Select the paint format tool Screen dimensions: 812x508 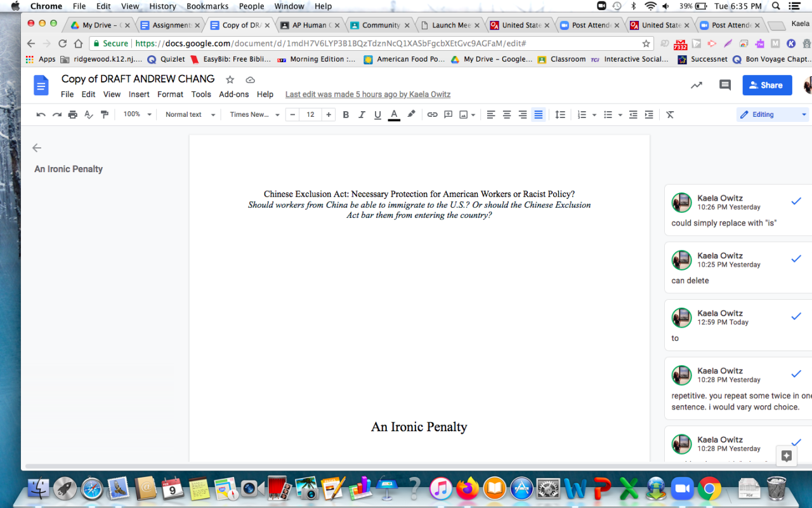(x=105, y=115)
